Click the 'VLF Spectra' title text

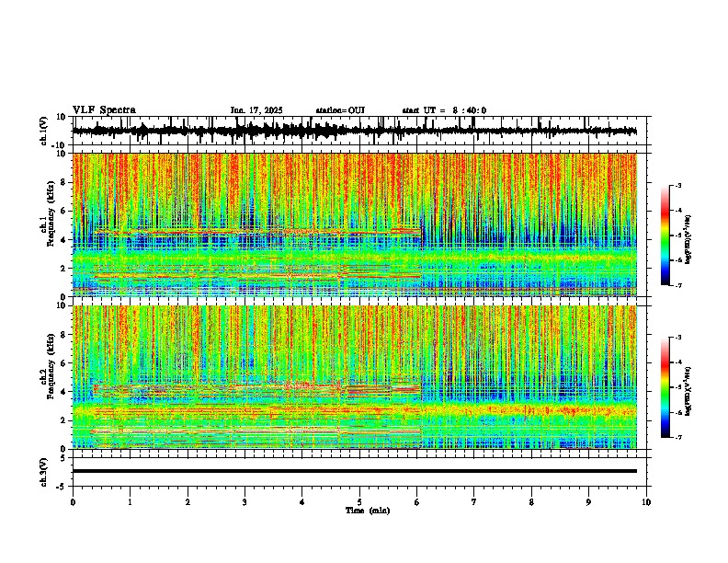[x=104, y=110]
